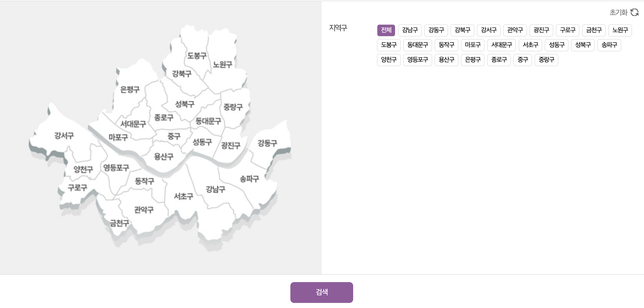
Task: Click 용산구 on the Seoul map
Action: [x=163, y=157]
